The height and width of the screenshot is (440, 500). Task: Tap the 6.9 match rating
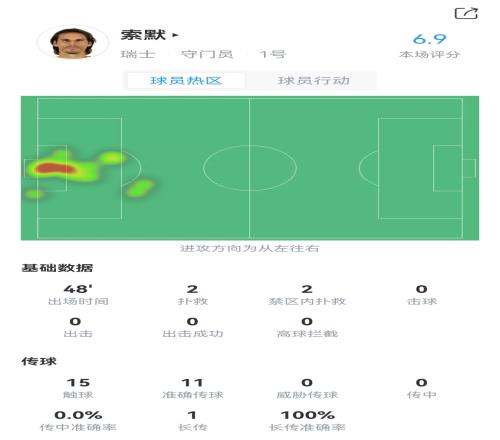pyautogui.click(x=429, y=39)
